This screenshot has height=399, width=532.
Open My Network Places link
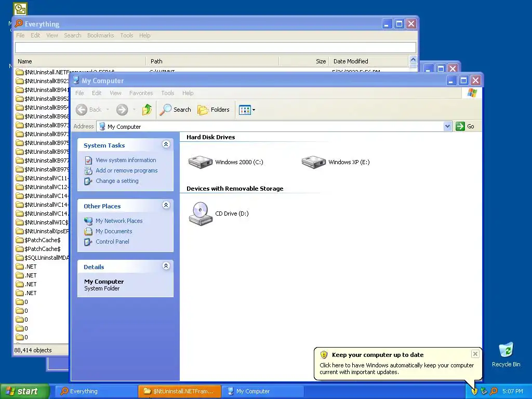click(x=119, y=221)
